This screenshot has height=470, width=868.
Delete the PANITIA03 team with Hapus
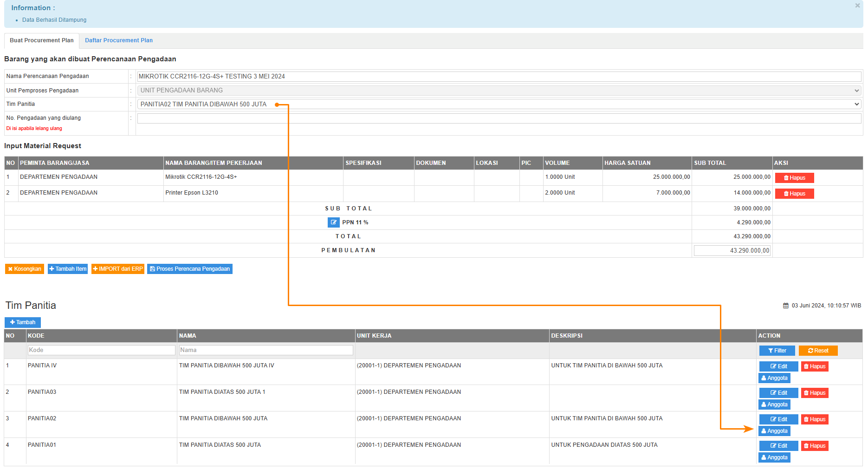click(814, 393)
